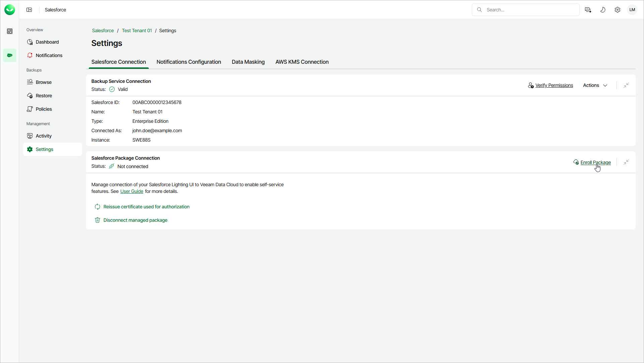Click the Veeam logo icon
This screenshot has width=644, height=363.
[10, 10]
